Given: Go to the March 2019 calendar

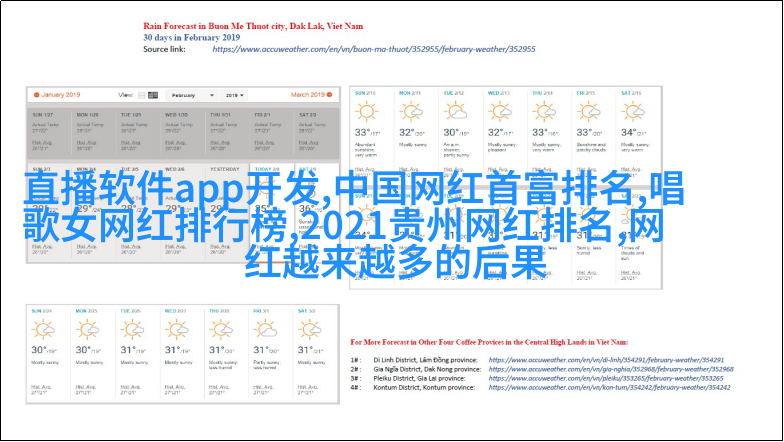Looking at the screenshot, I should click(311, 94).
